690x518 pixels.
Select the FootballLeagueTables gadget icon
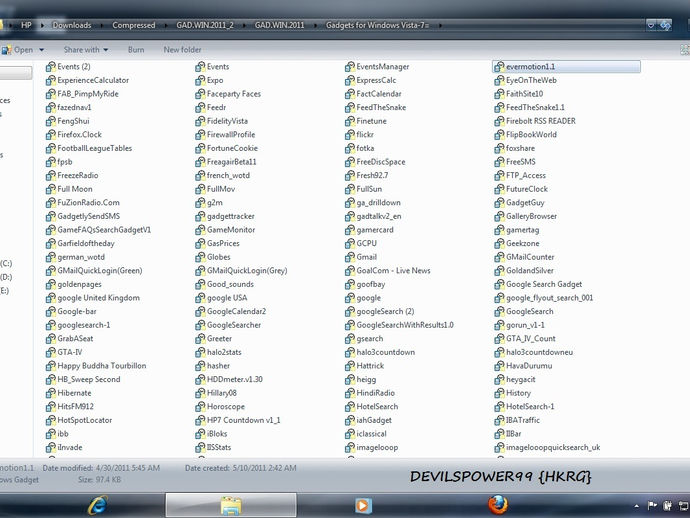click(x=51, y=148)
